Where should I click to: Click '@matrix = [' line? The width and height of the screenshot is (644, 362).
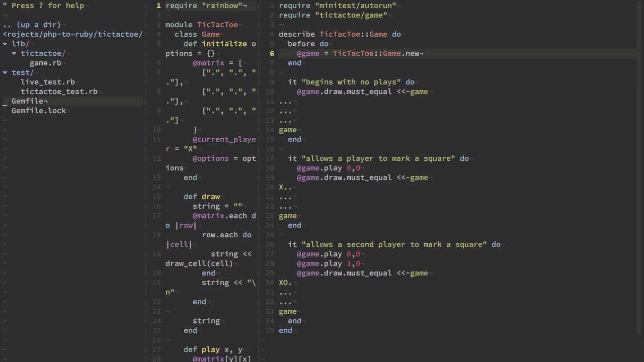tap(217, 63)
